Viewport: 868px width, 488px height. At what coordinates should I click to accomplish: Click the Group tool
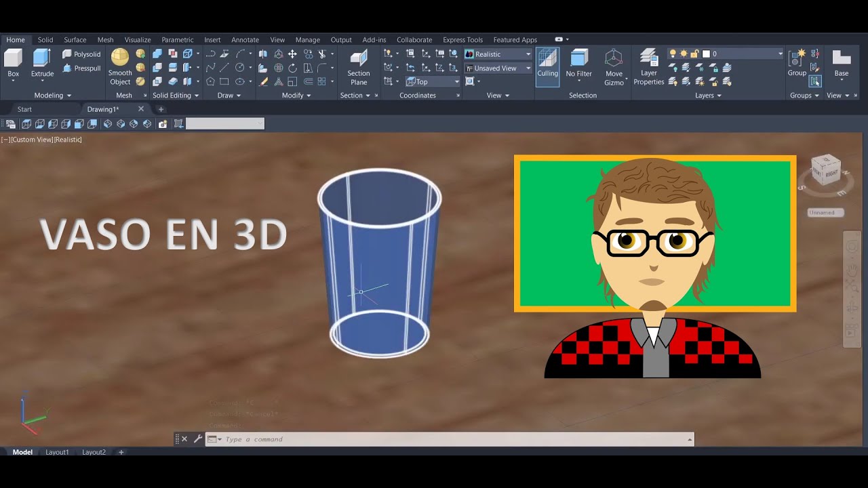pyautogui.click(x=797, y=62)
